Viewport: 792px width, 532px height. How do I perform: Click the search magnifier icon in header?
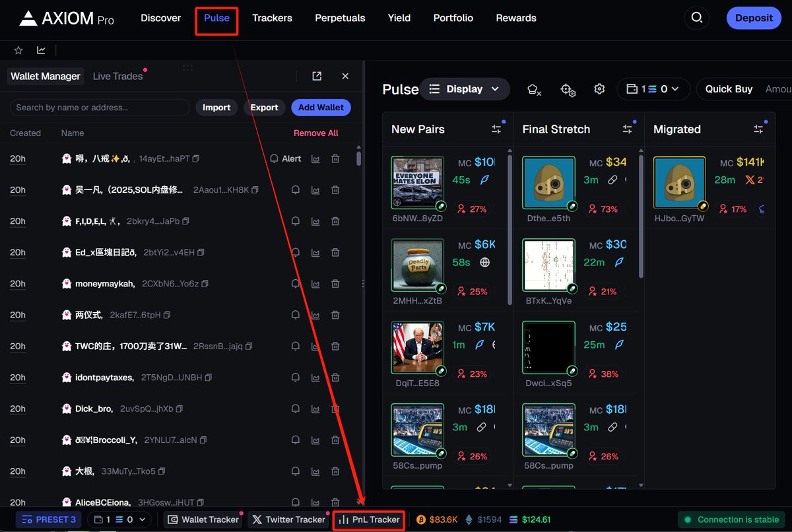pyautogui.click(x=696, y=18)
